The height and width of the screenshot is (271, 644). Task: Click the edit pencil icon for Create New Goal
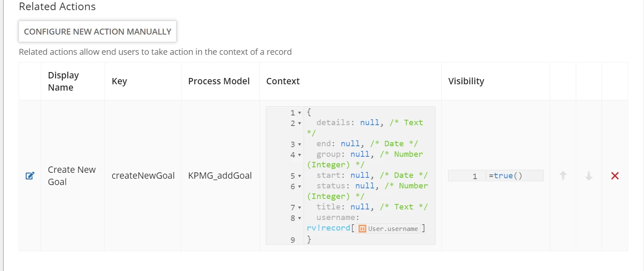[x=30, y=176]
